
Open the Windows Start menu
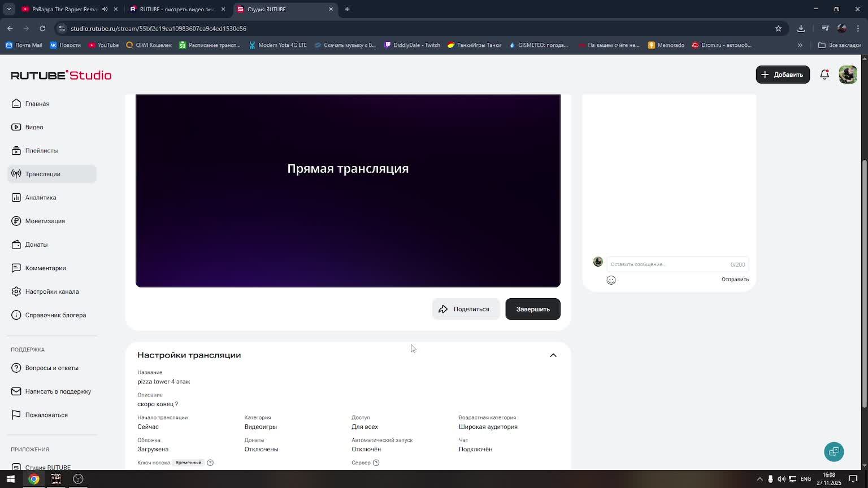(x=11, y=479)
